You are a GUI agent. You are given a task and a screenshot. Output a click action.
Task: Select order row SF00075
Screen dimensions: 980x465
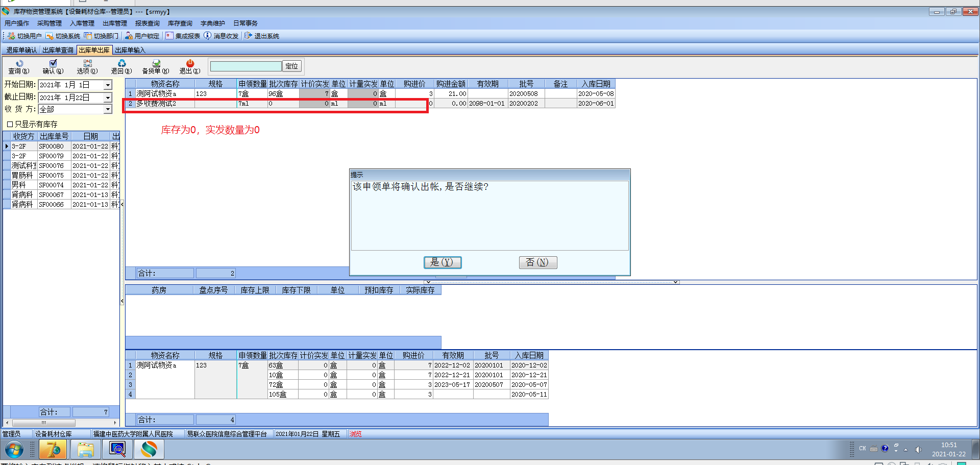pyautogui.click(x=61, y=176)
